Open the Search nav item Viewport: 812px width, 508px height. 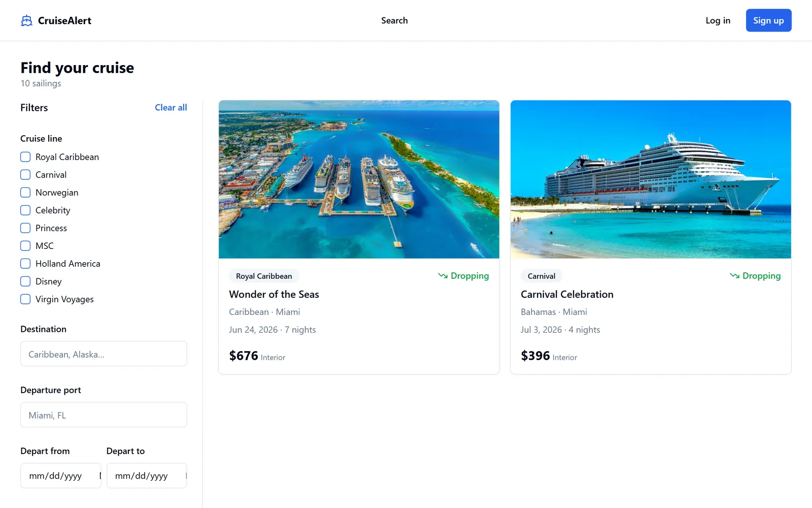click(x=394, y=20)
